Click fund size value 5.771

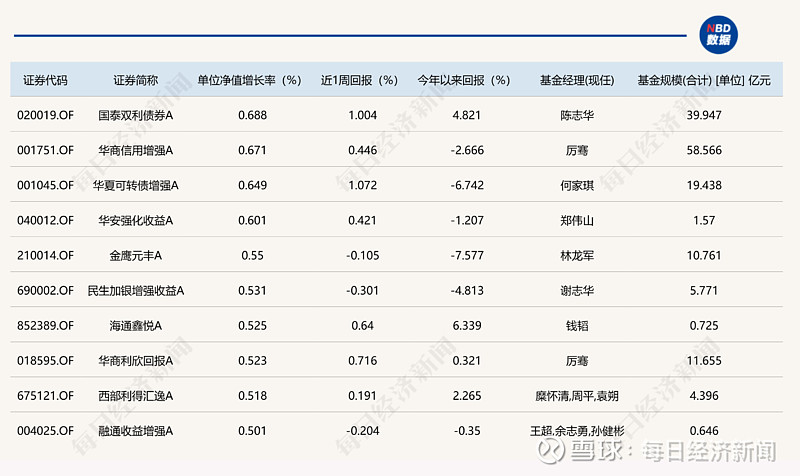tap(704, 291)
